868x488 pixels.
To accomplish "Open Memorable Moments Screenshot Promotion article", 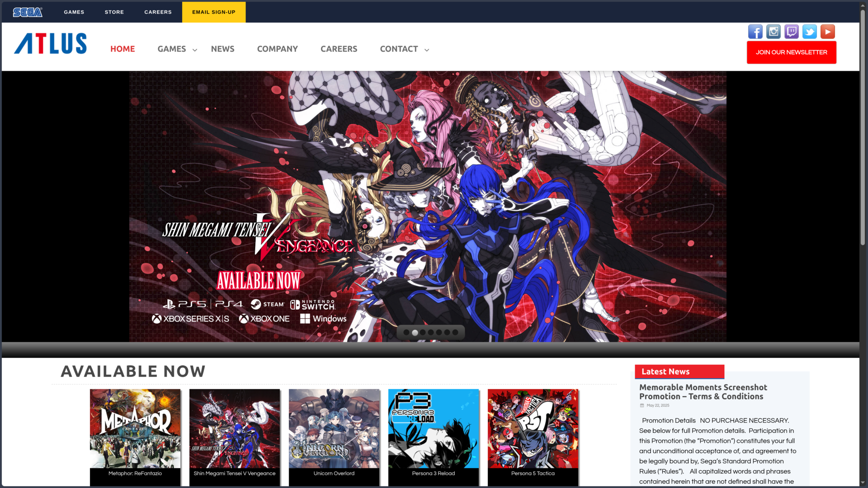I will pos(703,392).
